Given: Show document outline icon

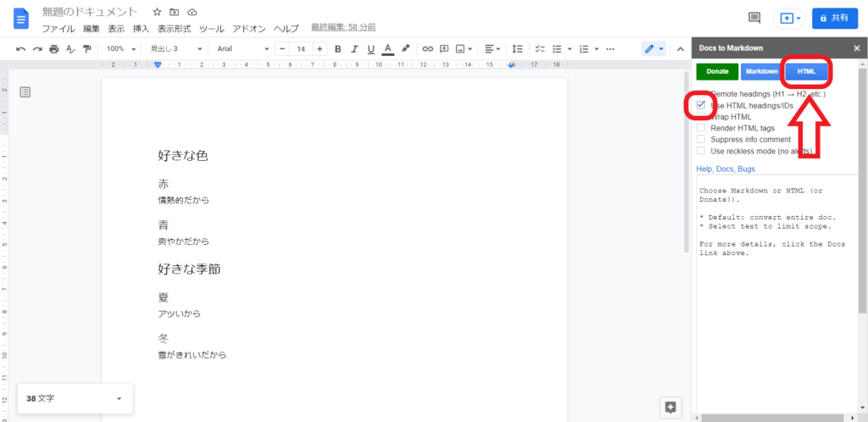Looking at the screenshot, I should (x=25, y=92).
